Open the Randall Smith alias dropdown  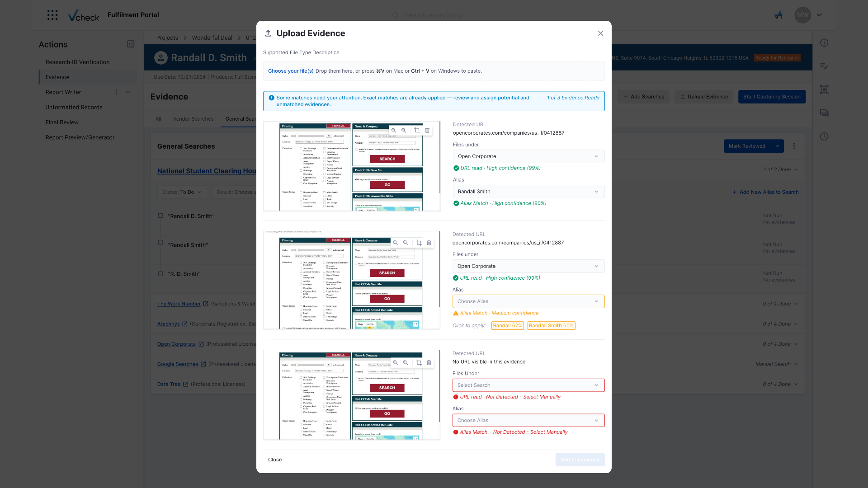528,192
